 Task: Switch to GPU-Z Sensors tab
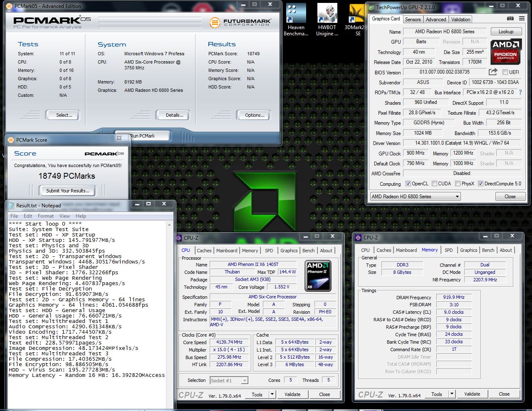click(413, 20)
